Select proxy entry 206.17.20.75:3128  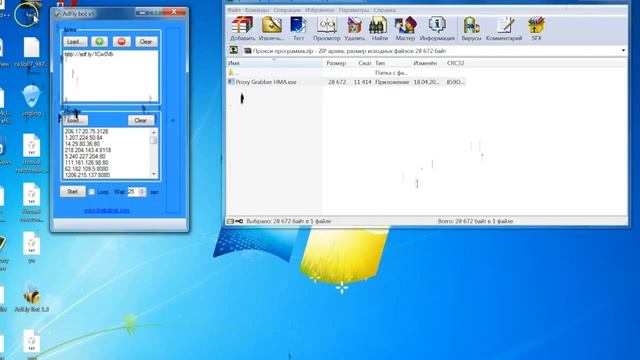tap(87, 132)
